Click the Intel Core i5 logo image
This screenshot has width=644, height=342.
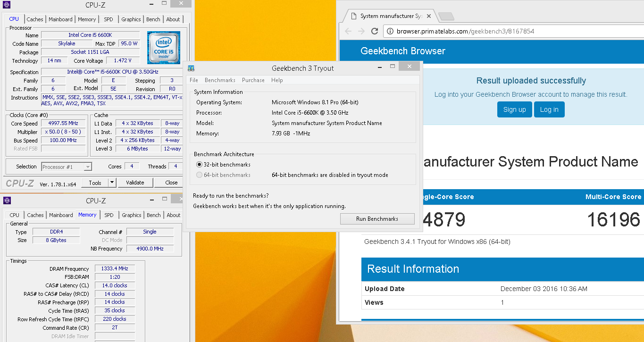click(164, 48)
